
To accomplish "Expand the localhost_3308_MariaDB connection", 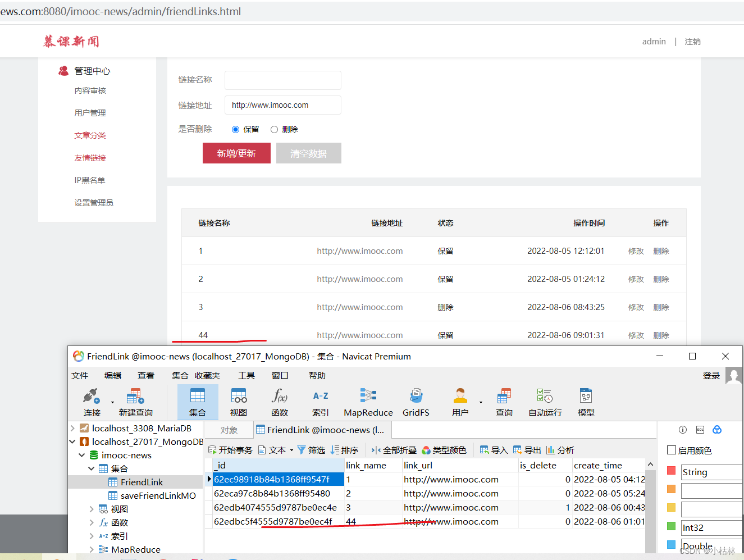I will [72, 429].
